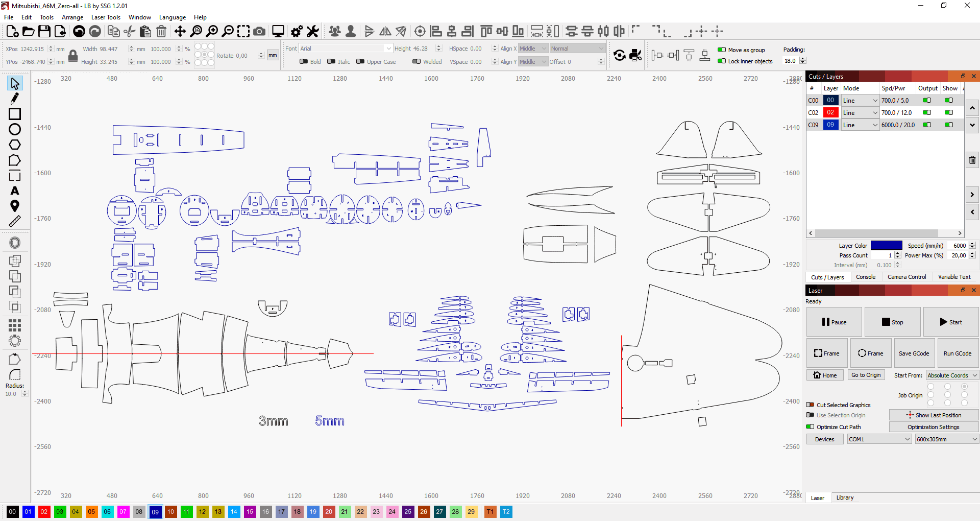This screenshot has width=980, height=521.
Task: Delete layer with Cuts panel trash icon
Action: pos(972,160)
